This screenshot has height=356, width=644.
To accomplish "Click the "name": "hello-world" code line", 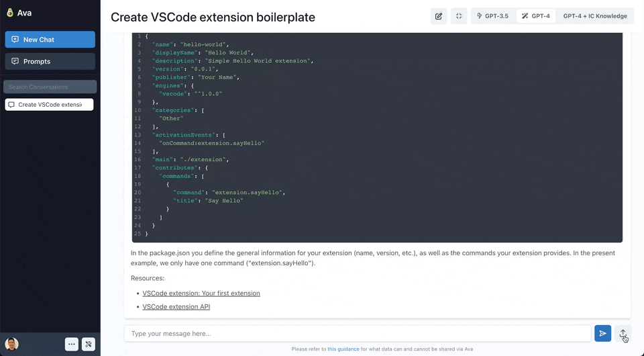I will tap(190, 44).
